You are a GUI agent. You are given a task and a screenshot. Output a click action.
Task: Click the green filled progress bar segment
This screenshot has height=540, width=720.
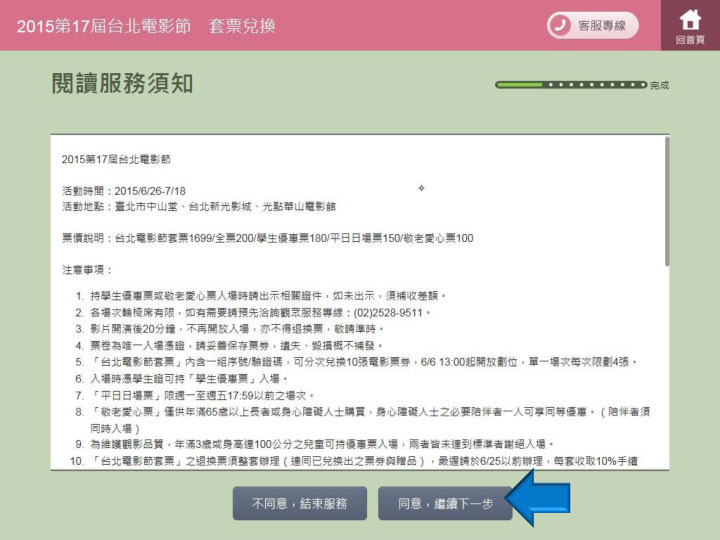(x=519, y=86)
